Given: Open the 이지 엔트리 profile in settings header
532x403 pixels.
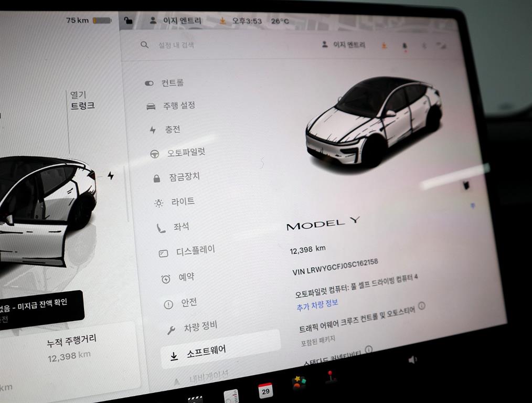Looking at the screenshot, I should 343,45.
